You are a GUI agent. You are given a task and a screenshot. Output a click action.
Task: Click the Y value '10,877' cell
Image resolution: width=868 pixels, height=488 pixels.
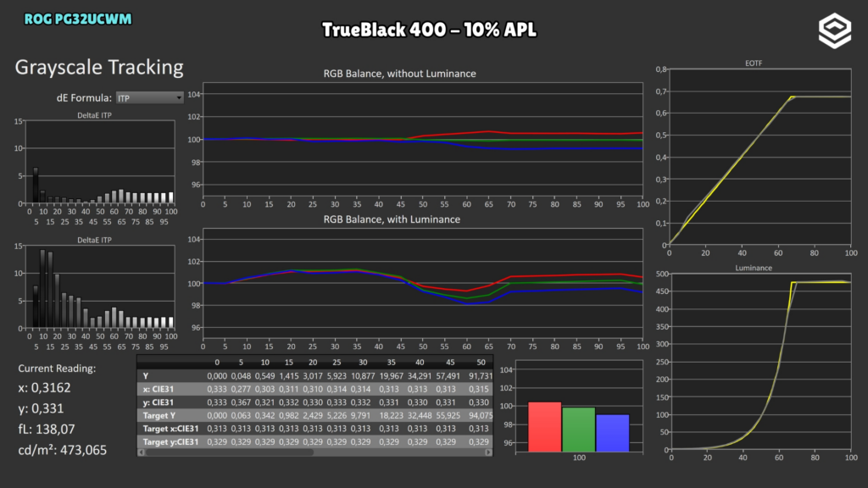pos(363,375)
